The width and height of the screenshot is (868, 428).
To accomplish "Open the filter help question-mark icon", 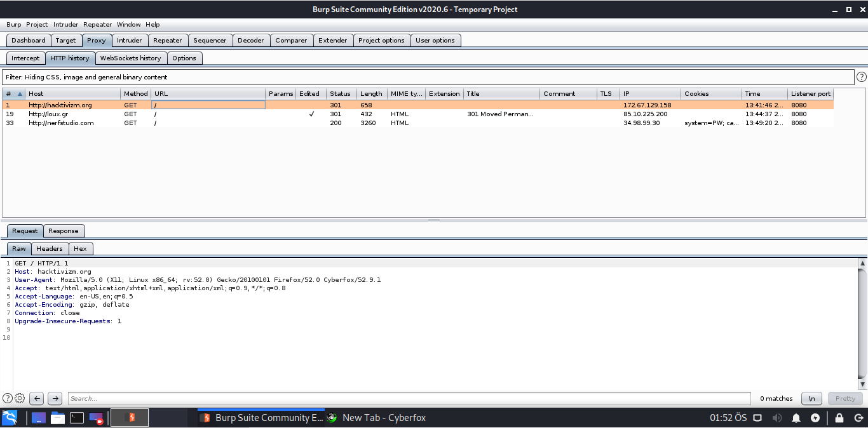I will [862, 77].
